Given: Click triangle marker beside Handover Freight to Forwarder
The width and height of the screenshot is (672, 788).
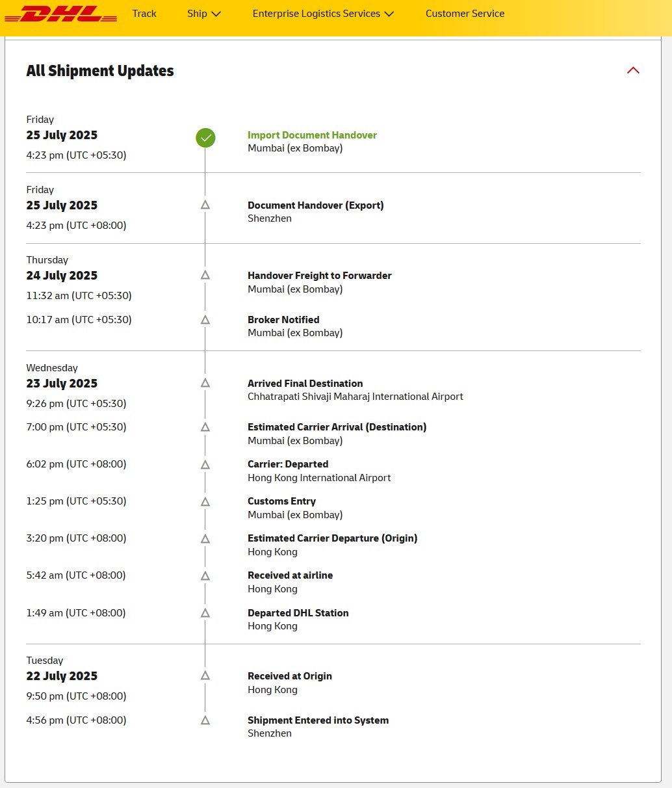Looking at the screenshot, I should coord(205,275).
